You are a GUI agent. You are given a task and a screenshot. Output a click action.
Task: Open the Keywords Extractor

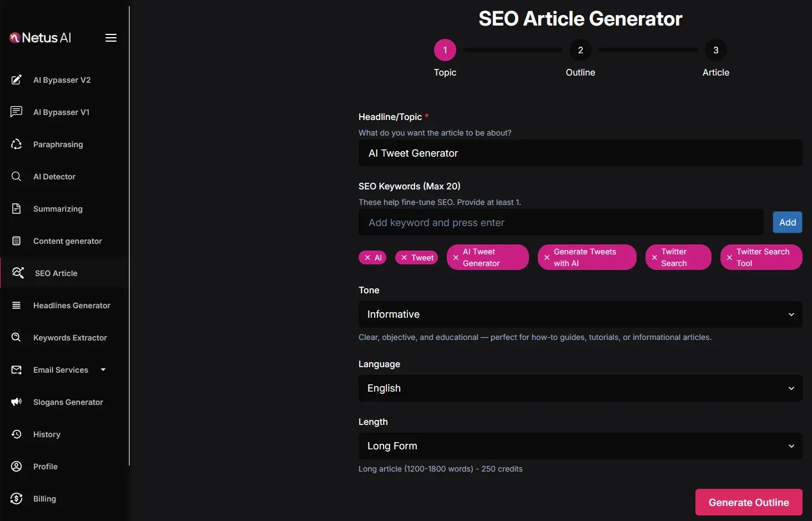tap(70, 338)
